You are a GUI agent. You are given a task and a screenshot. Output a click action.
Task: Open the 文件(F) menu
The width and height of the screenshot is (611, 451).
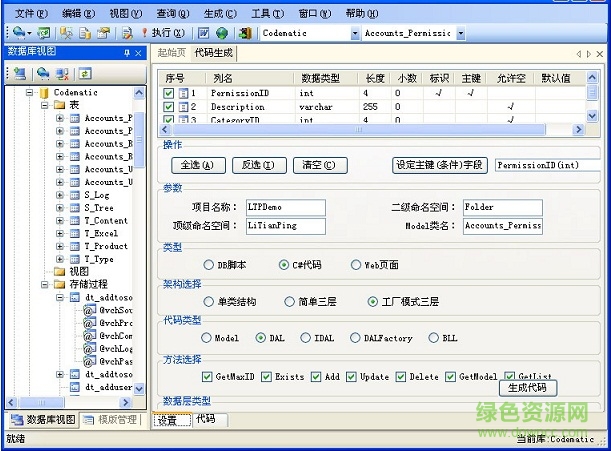(x=31, y=14)
